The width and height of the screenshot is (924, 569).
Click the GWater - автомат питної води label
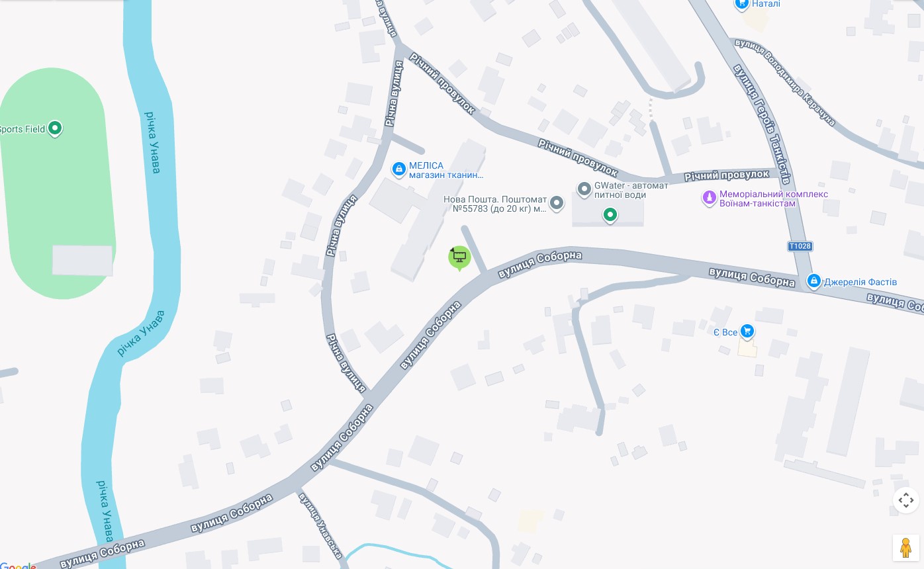tap(631, 191)
